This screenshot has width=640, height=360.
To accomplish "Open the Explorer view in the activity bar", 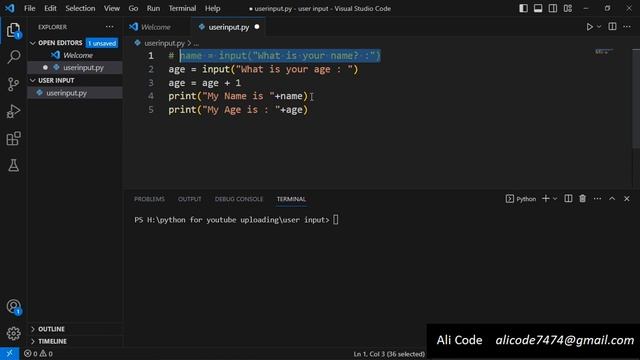I will pos(13,30).
